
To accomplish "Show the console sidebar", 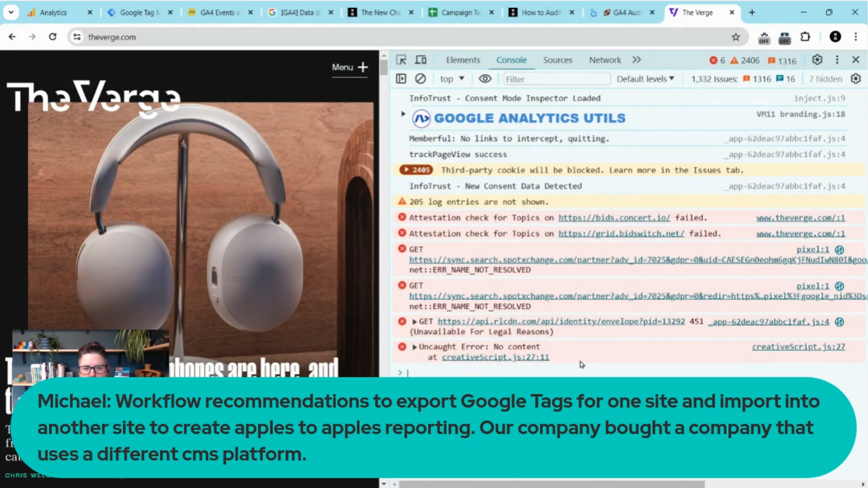I will pyautogui.click(x=401, y=79).
